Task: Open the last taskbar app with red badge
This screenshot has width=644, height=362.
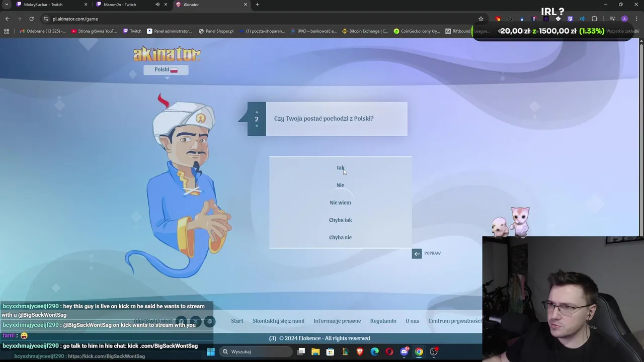Action: (x=434, y=351)
